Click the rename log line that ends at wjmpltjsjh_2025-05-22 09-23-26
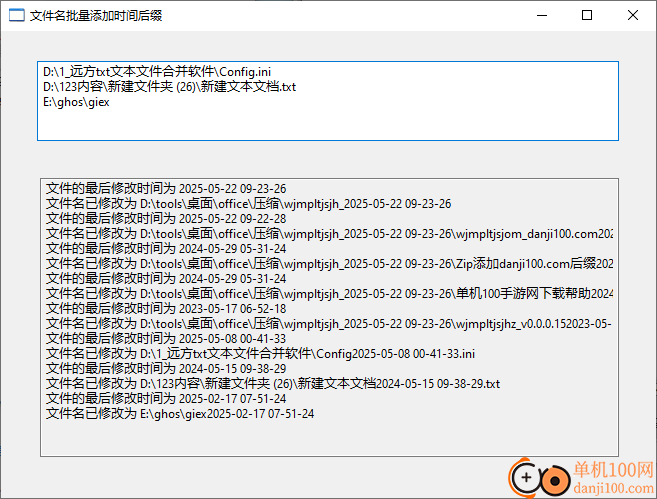 tap(248, 204)
